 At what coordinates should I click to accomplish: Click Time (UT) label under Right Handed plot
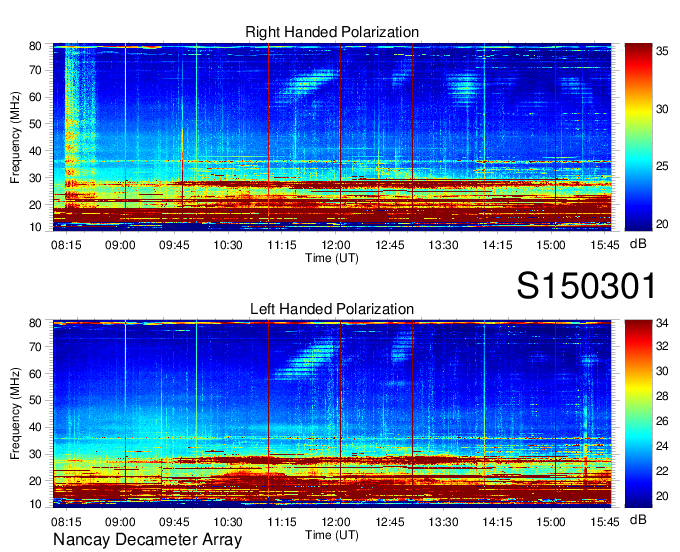(332, 258)
